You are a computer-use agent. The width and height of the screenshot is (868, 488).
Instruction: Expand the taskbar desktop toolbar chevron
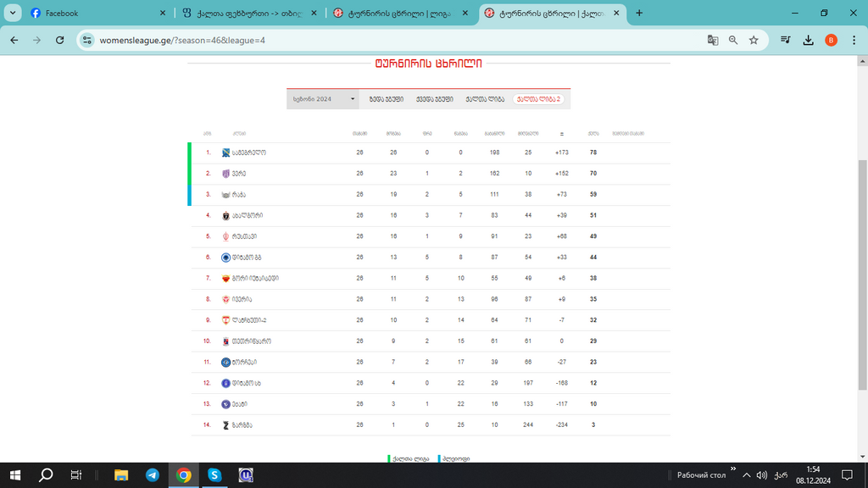(x=733, y=469)
